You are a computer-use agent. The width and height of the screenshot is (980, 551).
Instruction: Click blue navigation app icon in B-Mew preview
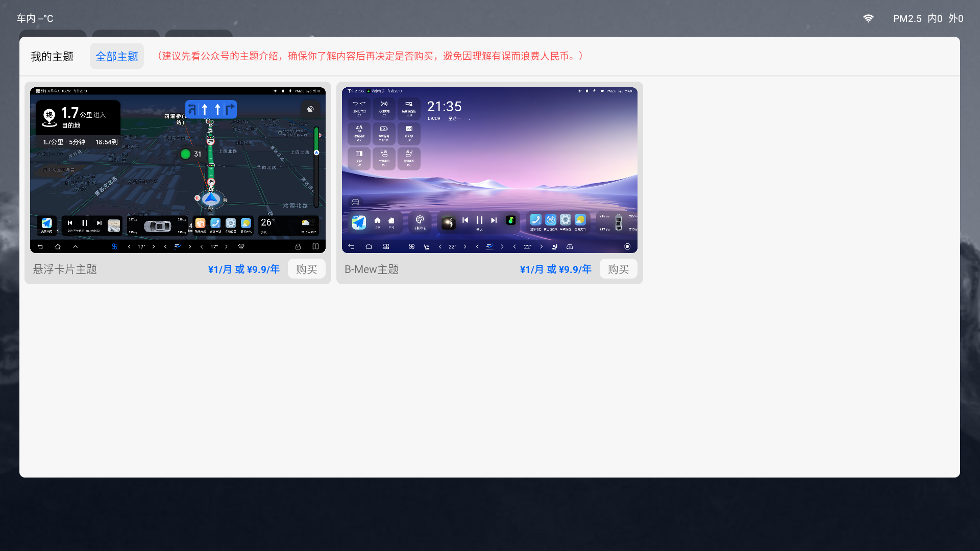pos(359,222)
